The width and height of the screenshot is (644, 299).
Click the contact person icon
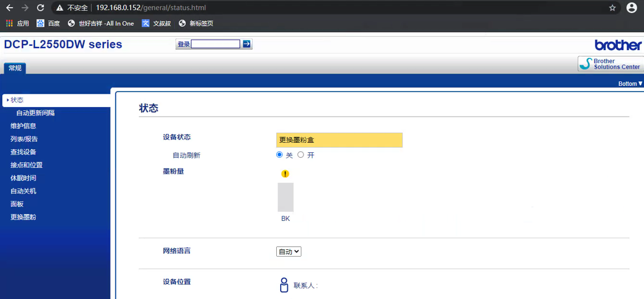point(283,285)
